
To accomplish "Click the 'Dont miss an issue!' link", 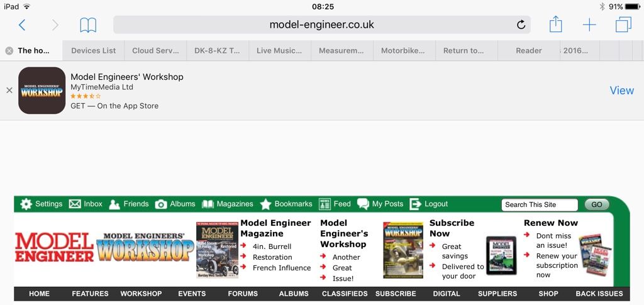I will point(553,241).
